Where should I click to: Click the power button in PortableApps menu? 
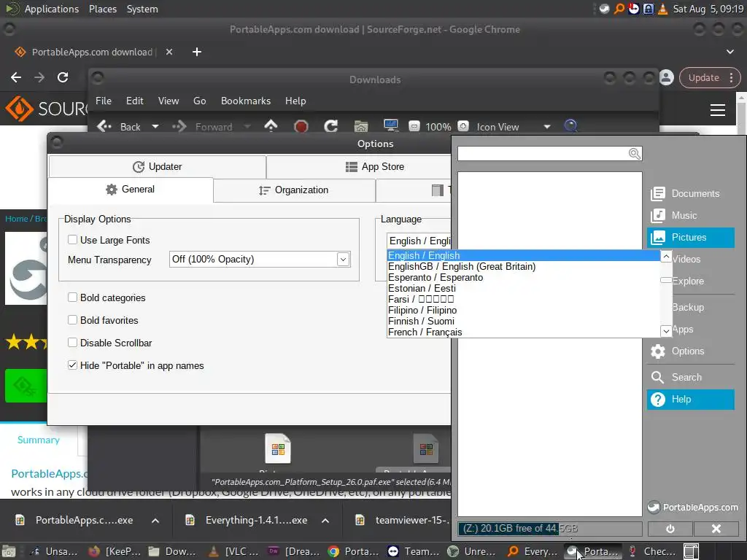(670, 529)
